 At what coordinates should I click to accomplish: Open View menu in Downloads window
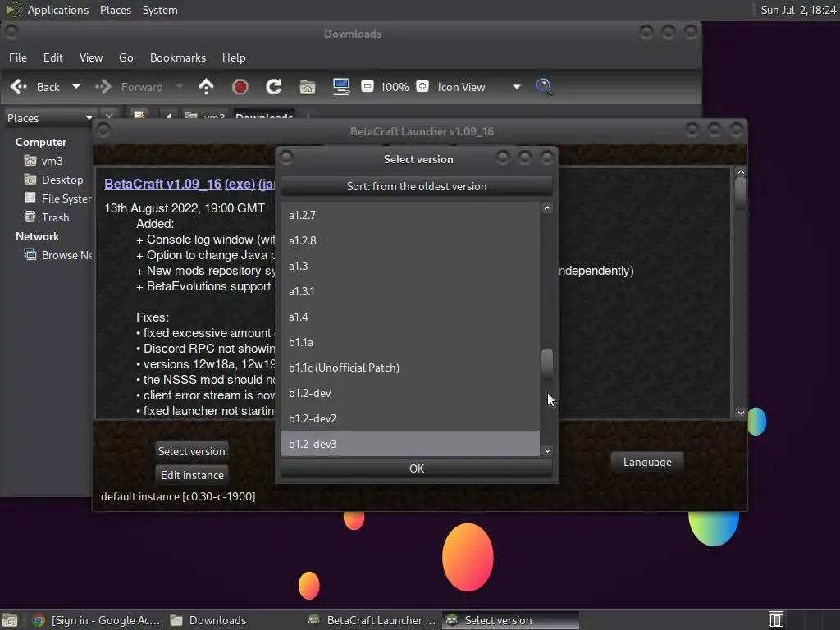pyautogui.click(x=91, y=57)
